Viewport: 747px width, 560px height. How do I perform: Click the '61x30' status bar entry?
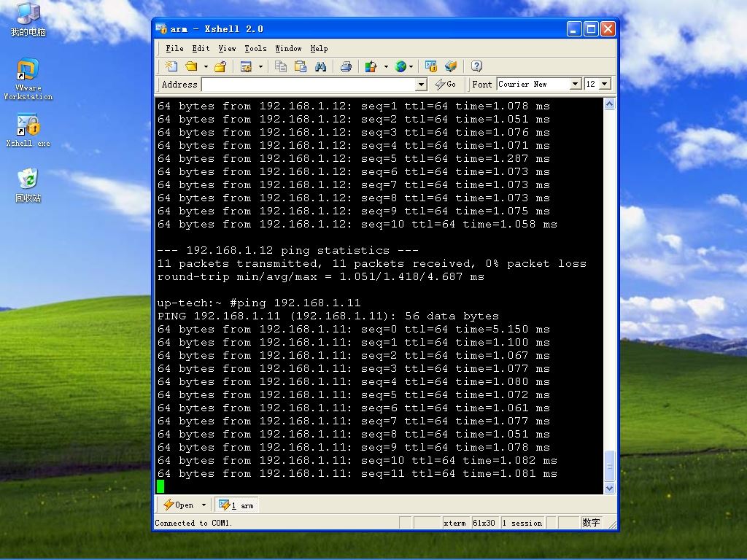(x=484, y=523)
